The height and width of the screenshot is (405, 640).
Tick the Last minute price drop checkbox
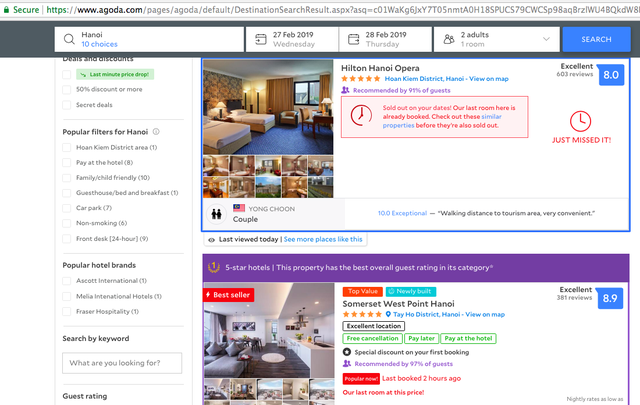pyautogui.click(x=67, y=74)
